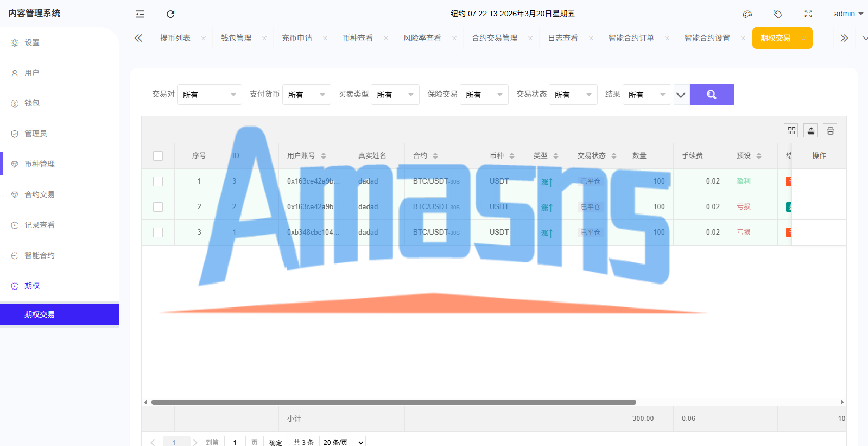
Task: Open 设置 in the sidebar
Action: pos(60,42)
